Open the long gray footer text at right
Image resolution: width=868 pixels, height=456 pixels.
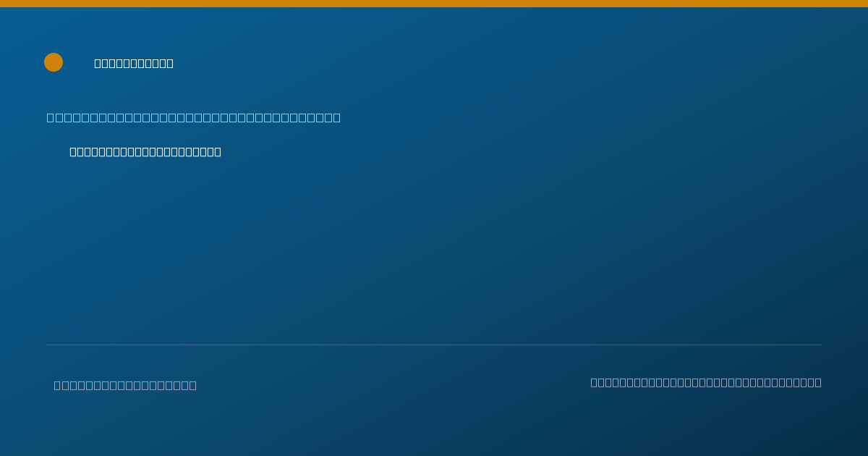click(706, 382)
